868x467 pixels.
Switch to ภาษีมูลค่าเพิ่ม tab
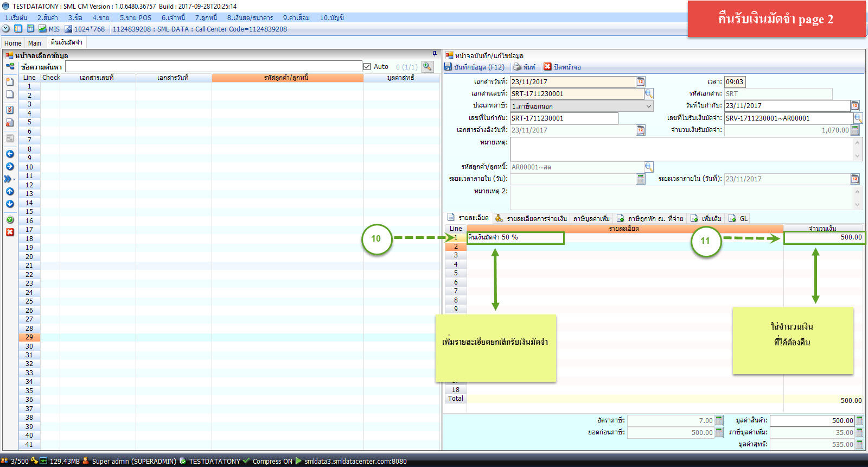point(591,218)
